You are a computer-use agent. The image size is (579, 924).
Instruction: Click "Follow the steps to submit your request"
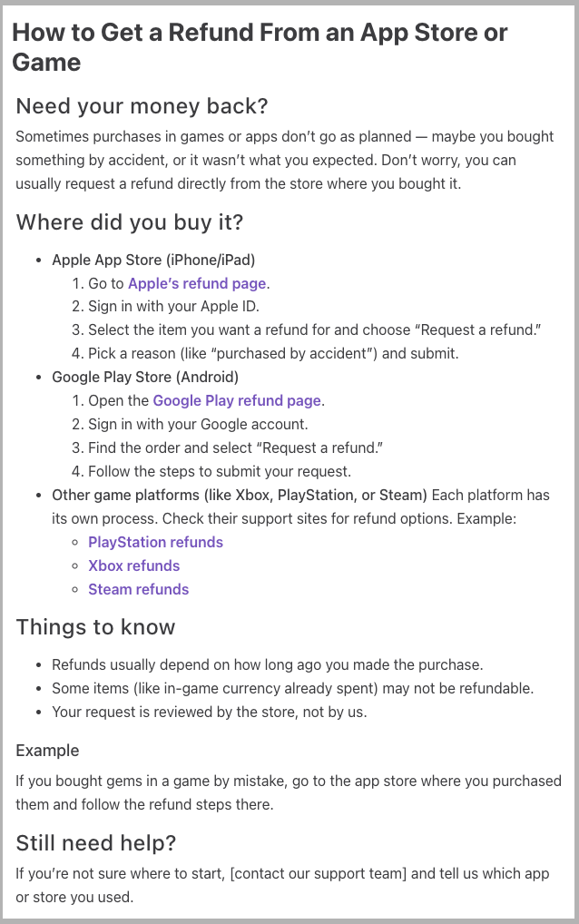tap(219, 471)
